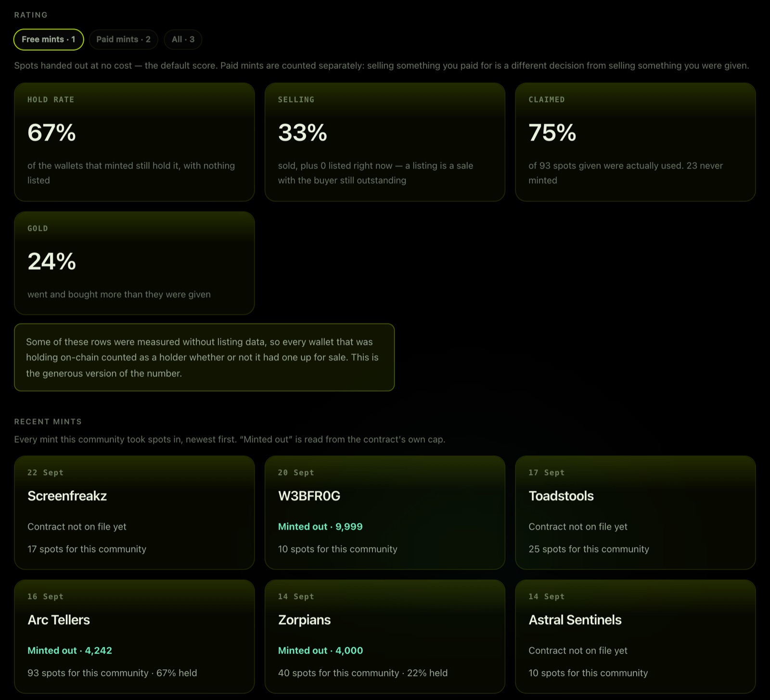Click Screenfreakz 'Contract not on file yet'
The image size is (770, 700).
click(77, 527)
